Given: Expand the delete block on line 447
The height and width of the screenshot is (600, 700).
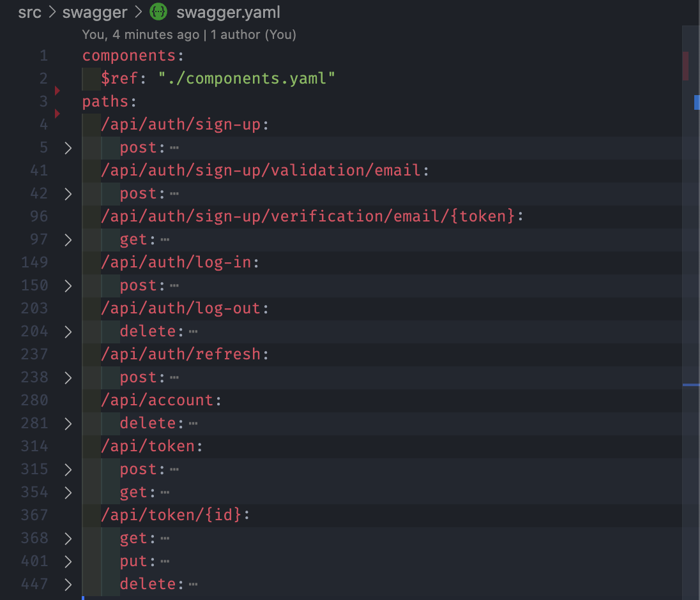Looking at the screenshot, I should point(68,585).
